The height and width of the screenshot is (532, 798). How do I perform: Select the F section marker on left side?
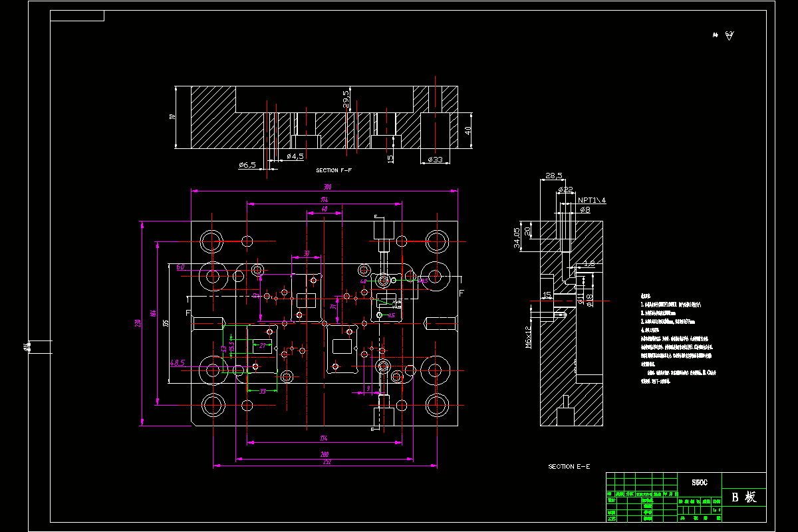[188, 312]
